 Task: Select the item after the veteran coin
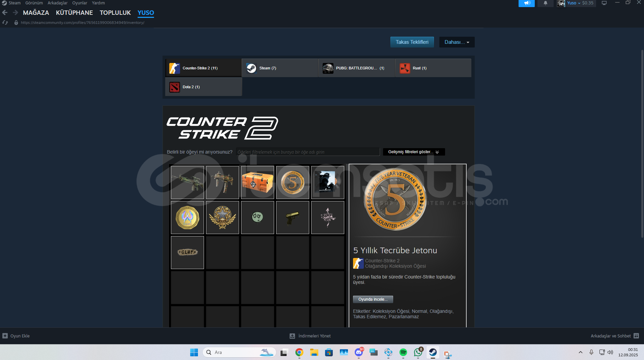tap(328, 183)
